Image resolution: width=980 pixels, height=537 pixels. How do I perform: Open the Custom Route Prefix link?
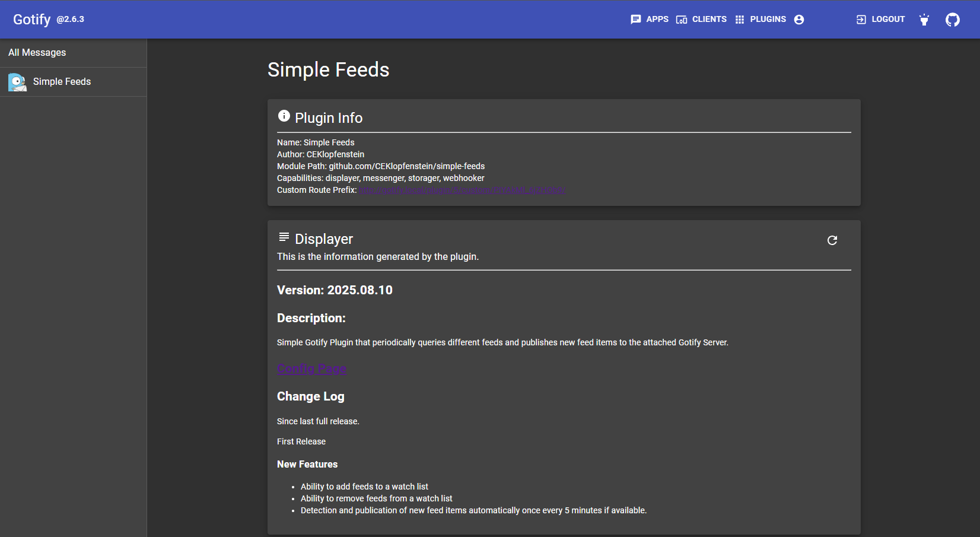point(462,190)
